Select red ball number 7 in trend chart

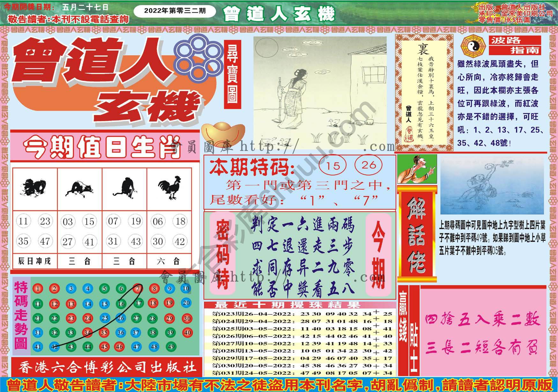click(x=138, y=289)
